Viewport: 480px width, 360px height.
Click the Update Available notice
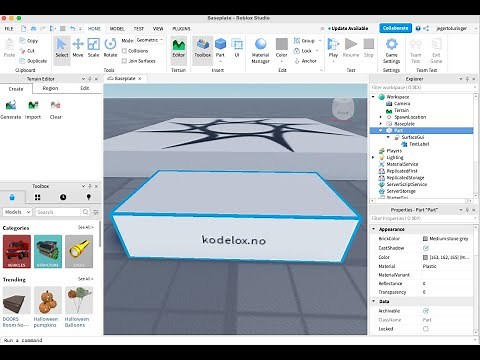348,29
